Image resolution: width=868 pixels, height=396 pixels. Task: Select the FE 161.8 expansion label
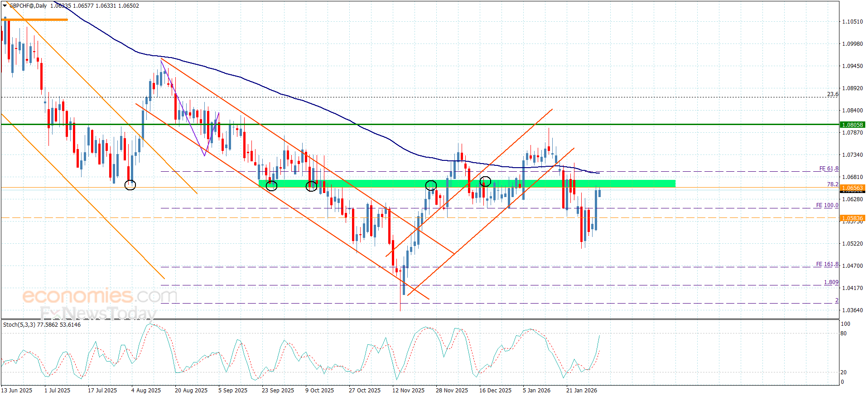click(x=827, y=264)
